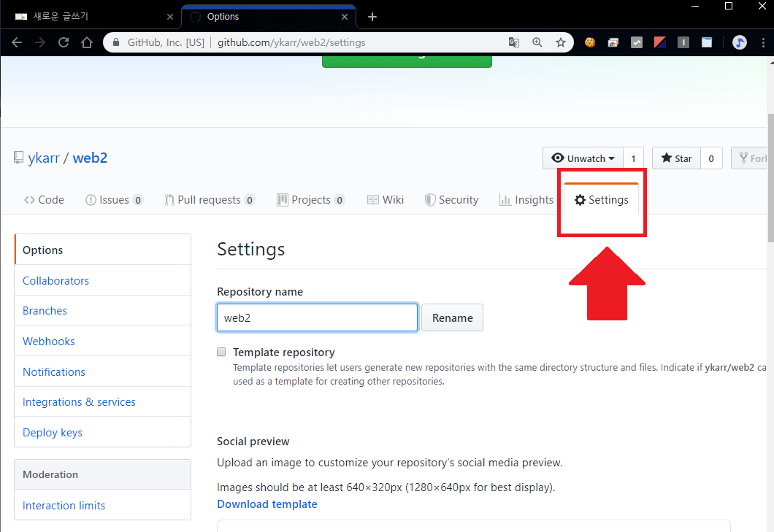Go forward using the browser forward arrow
Viewport: 774px width, 532px height.
pos(40,42)
